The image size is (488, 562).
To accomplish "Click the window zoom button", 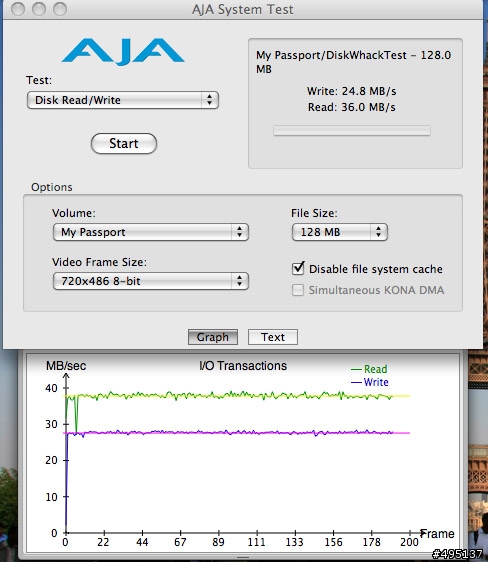I will click(60, 9).
